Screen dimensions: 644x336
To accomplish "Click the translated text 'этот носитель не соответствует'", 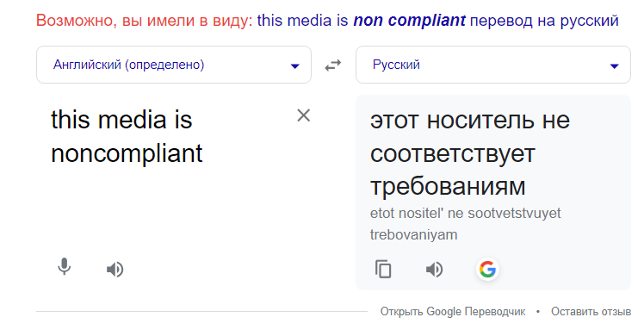I will coord(470,137).
